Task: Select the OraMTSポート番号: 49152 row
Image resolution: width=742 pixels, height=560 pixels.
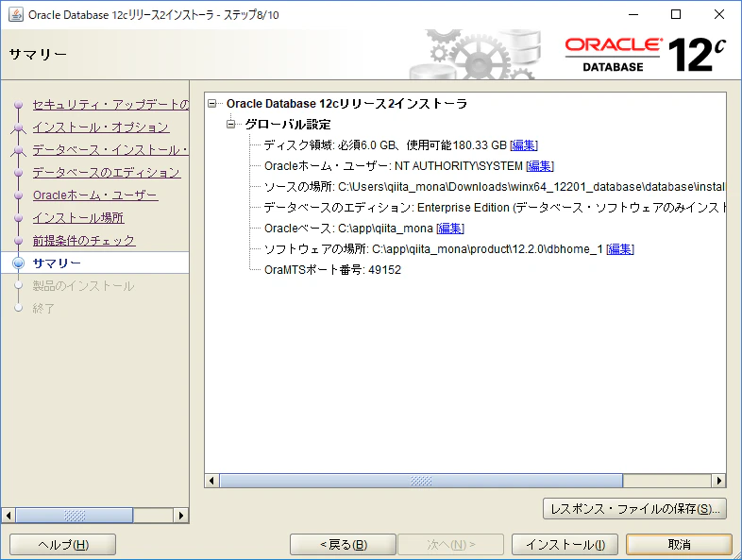Action: tap(332, 270)
